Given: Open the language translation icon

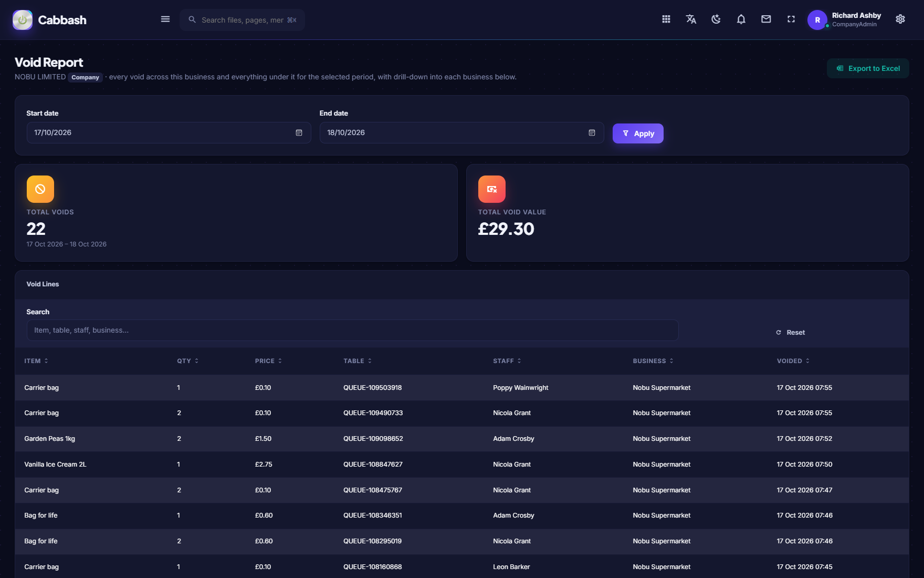Looking at the screenshot, I should [x=691, y=19].
